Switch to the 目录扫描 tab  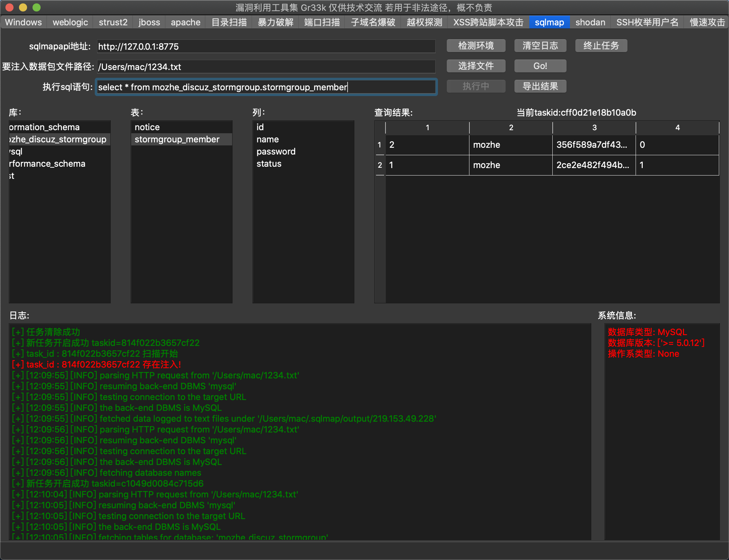[x=229, y=22]
